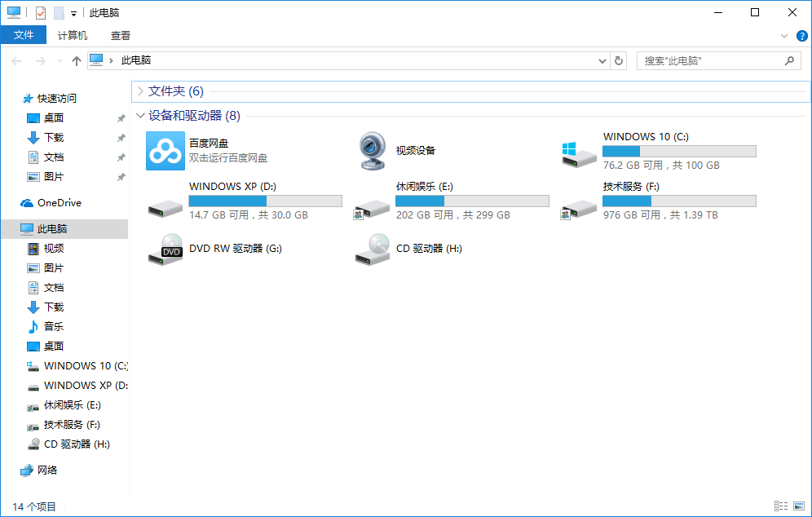
Task: Expand the ribbon using the chevron
Action: click(x=784, y=36)
